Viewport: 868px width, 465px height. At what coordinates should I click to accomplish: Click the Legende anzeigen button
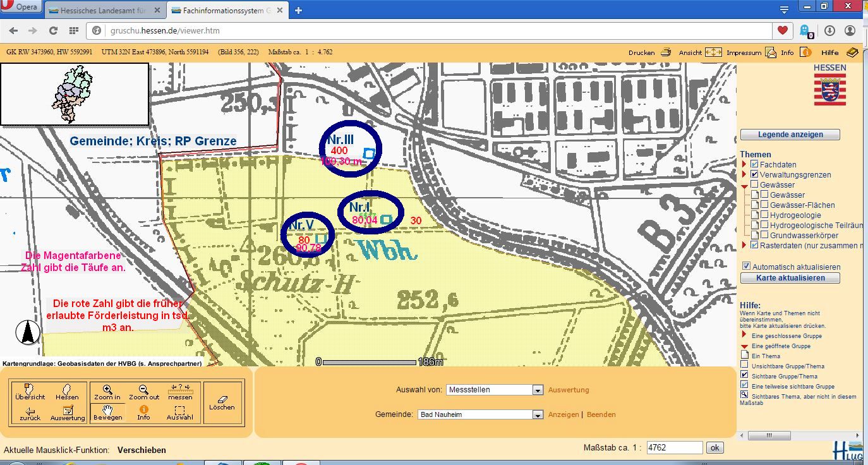point(790,135)
